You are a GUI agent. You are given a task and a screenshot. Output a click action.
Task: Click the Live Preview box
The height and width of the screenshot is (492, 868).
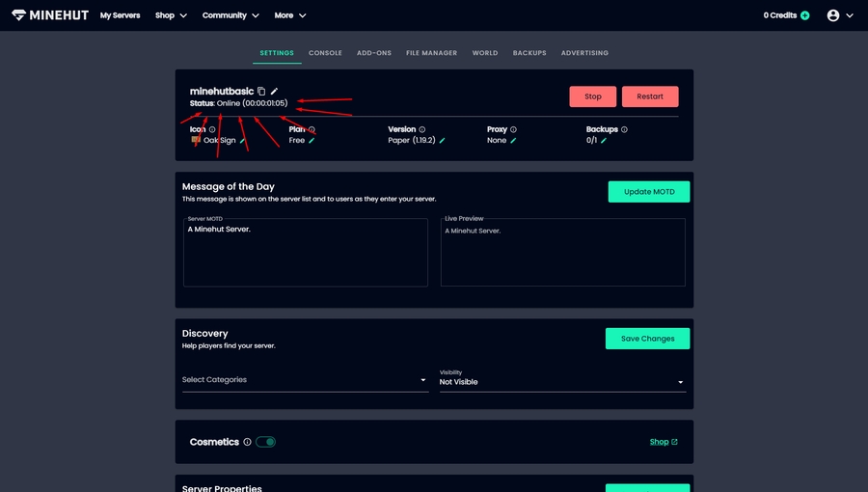pyautogui.click(x=563, y=253)
